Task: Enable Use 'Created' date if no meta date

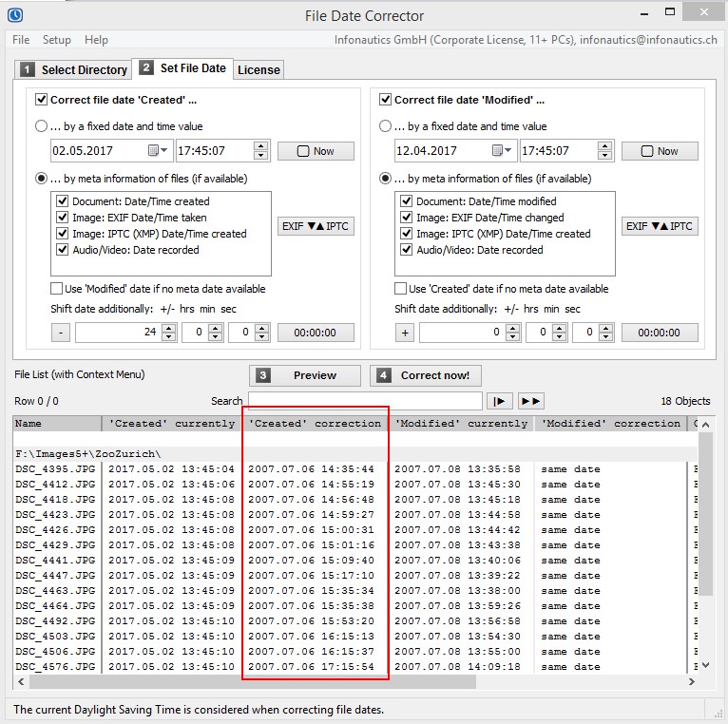Action: [400, 289]
